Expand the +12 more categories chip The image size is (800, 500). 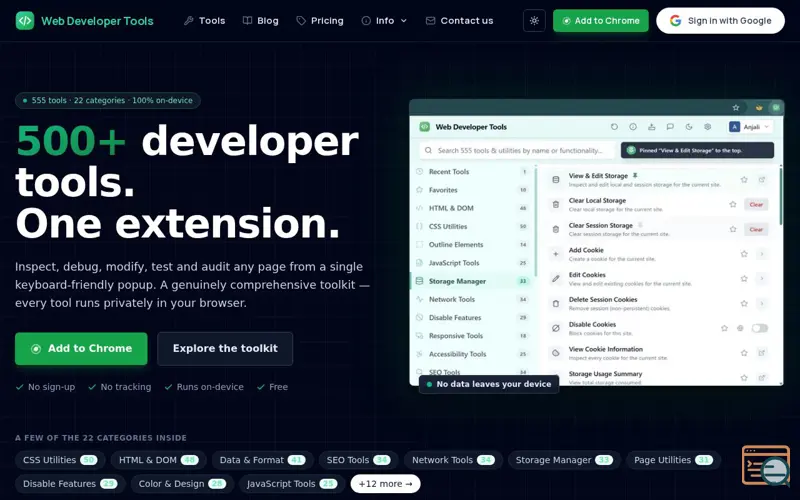click(385, 484)
